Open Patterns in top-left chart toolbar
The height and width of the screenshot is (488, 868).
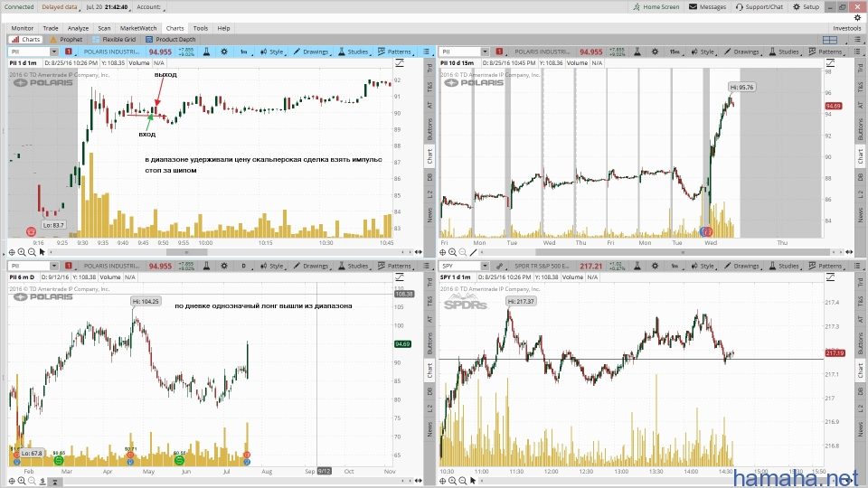[395, 52]
